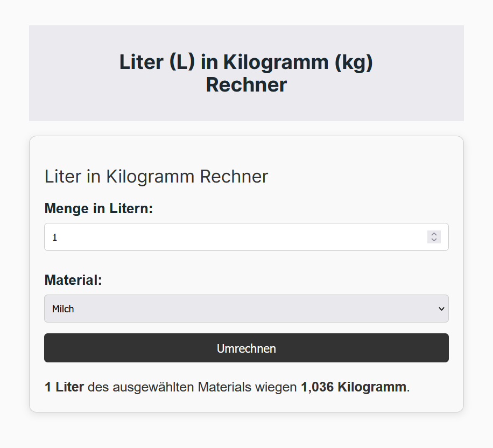Click blank middle area of liters input

(x=239, y=237)
